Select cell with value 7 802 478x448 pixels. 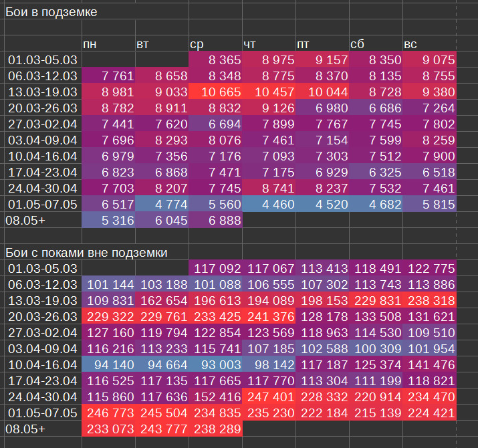tap(429, 124)
